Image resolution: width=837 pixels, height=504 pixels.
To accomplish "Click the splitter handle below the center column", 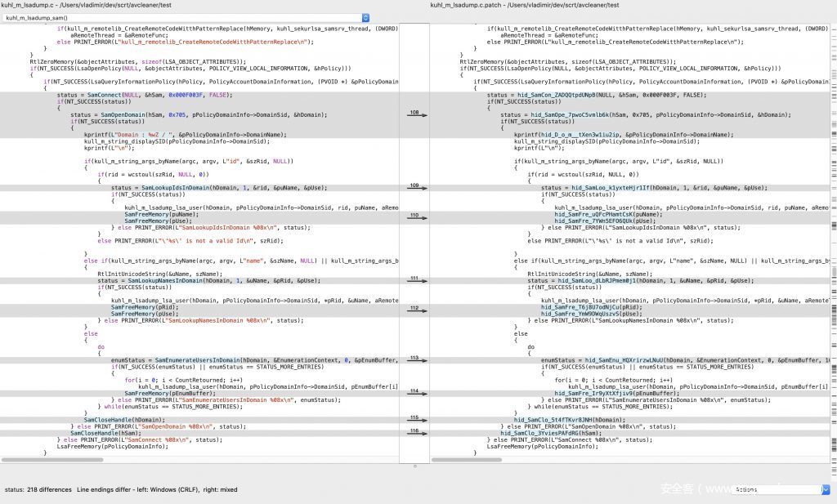I will point(414,466).
